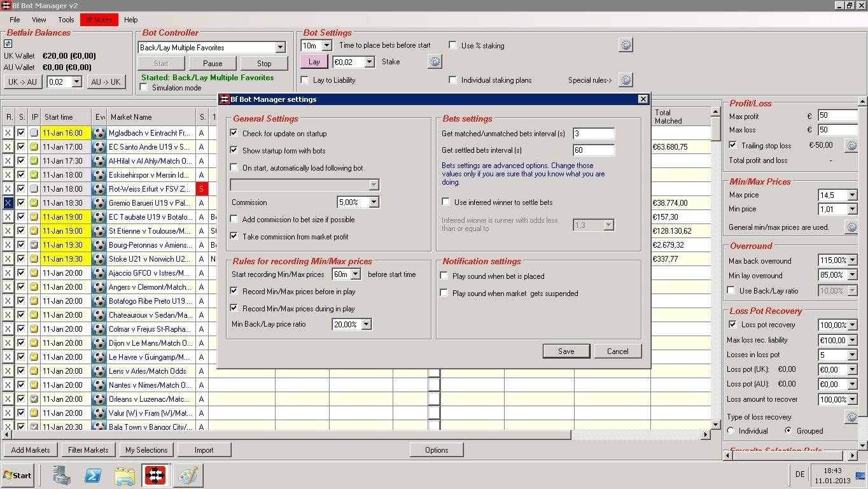
Task: Click the Start time column header
Action: click(x=66, y=117)
